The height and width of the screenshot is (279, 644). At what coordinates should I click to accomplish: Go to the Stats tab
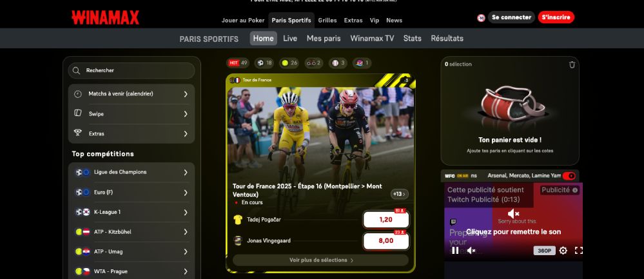(x=413, y=38)
